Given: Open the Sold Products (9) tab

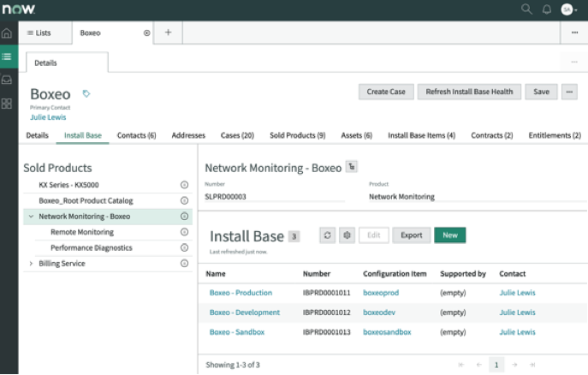Looking at the screenshot, I should pos(298,135).
